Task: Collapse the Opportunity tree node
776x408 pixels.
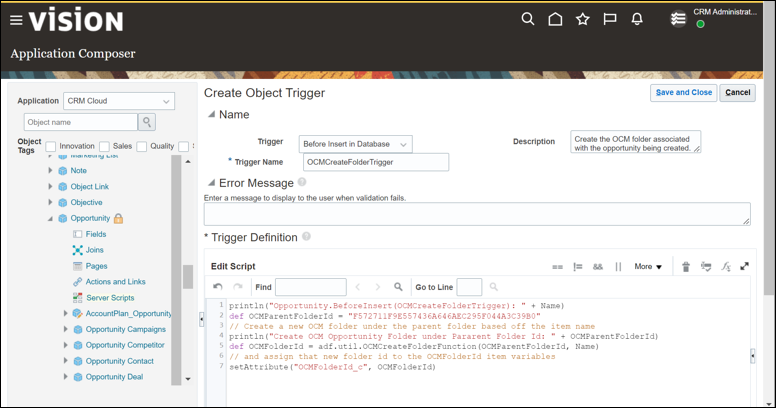Action: click(x=50, y=218)
